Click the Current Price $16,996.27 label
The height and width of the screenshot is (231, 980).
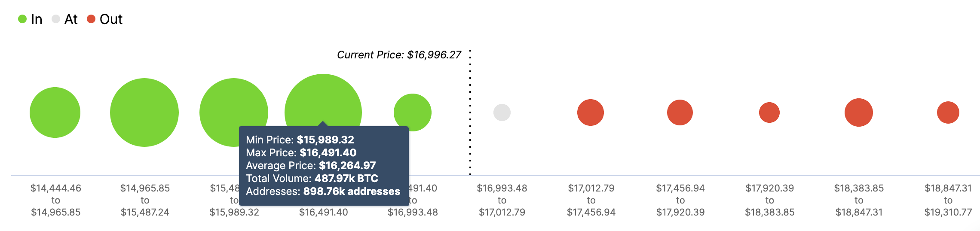tap(399, 55)
